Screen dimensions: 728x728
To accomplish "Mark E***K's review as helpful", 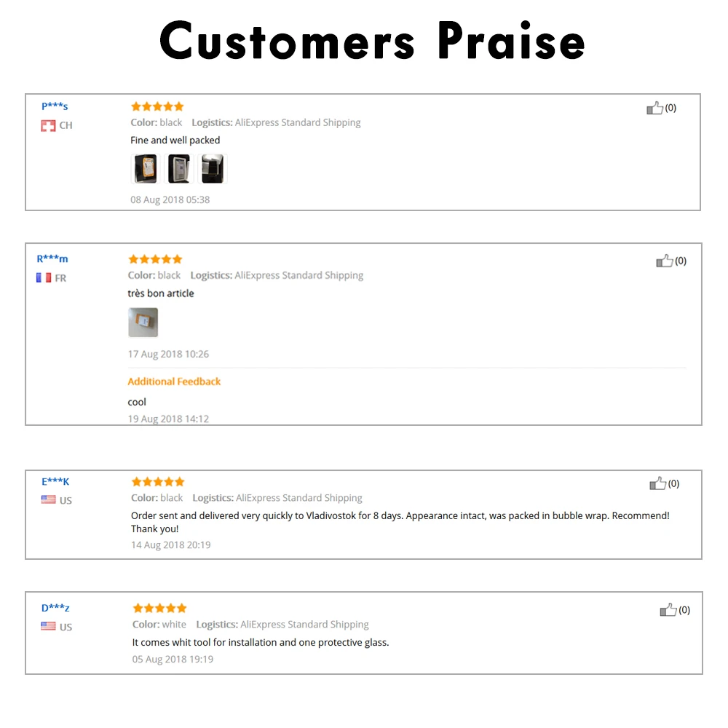I will (657, 484).
